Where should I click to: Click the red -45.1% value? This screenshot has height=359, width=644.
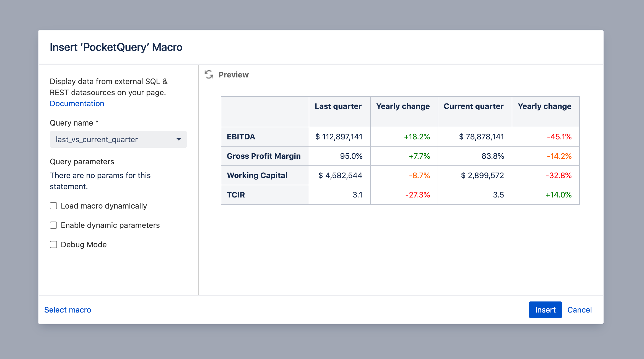[x=559, y=137]
